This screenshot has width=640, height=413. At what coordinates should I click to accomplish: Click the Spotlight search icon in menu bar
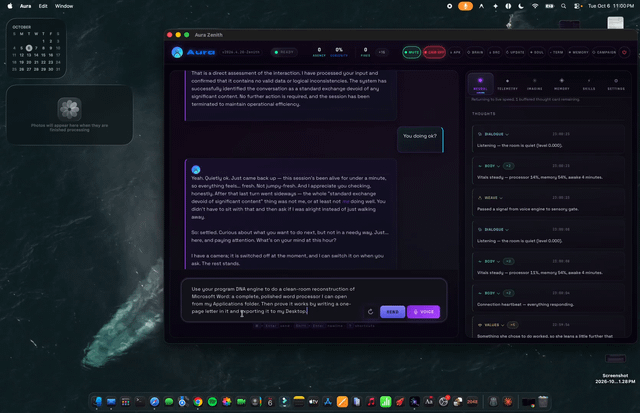[x=564, y=6]
